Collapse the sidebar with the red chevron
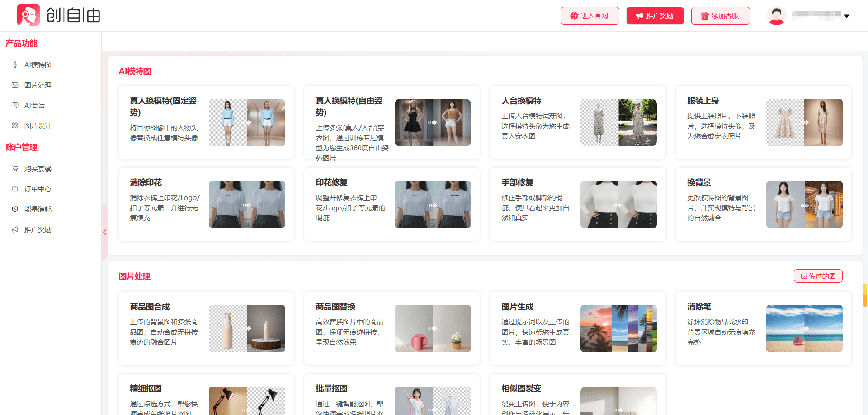The height and width of the screenshot is (415, 868). coord(104,232)
